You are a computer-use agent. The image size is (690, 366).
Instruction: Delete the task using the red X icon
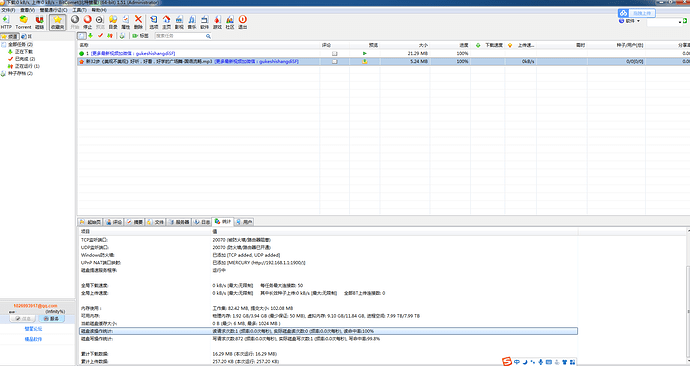coord(138,22)
